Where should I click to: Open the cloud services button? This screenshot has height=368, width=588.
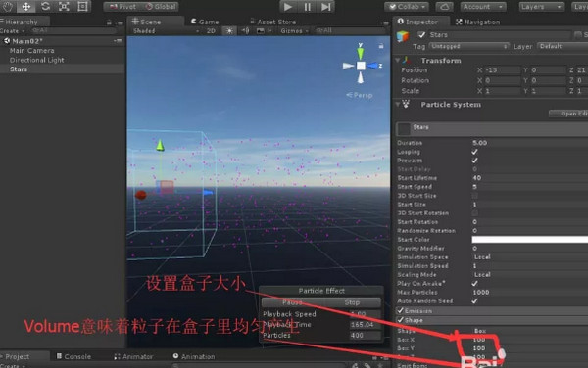tap(444, 7)
